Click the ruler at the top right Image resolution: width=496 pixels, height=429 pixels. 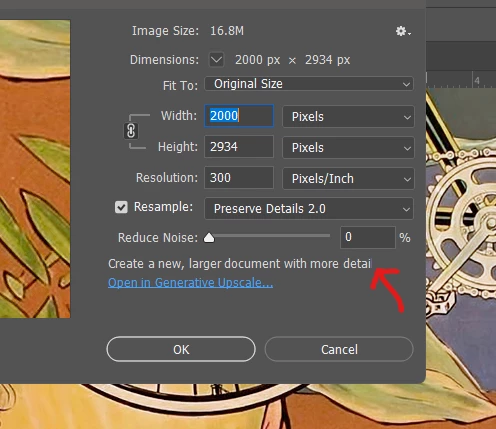(x=461, y=79)
